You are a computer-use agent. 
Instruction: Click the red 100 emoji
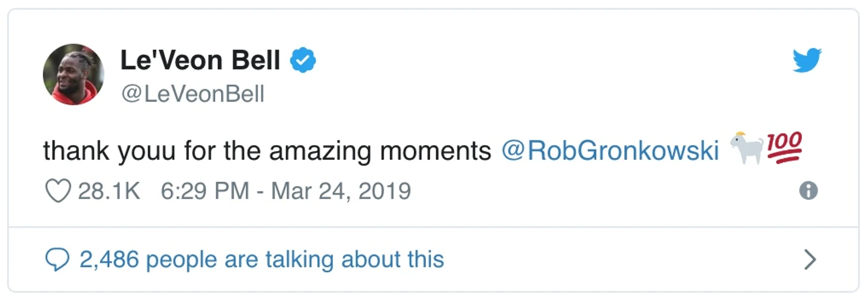(785, 147)
